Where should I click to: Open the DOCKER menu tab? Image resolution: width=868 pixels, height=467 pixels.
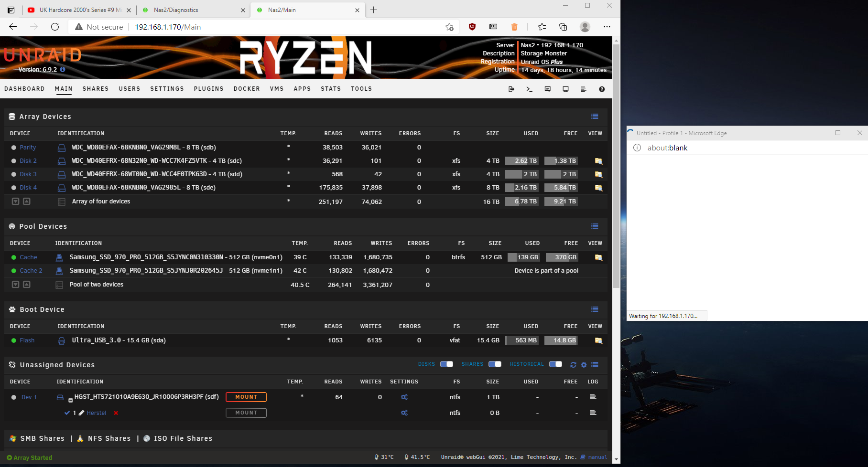coord(247,89)
